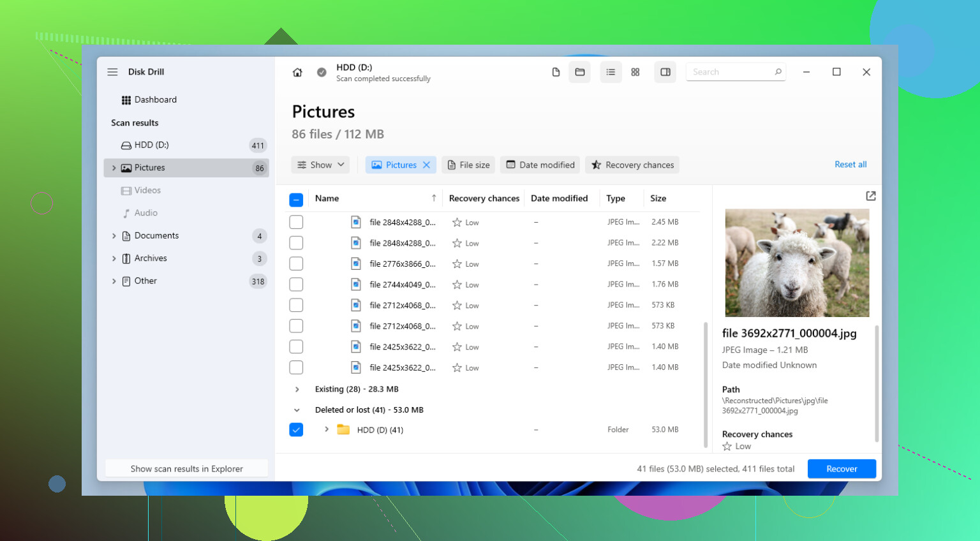This screenshot has width=980, height=541.
Task: Click the Archives icon in sidebar
Action: click(x=126, y=258)
